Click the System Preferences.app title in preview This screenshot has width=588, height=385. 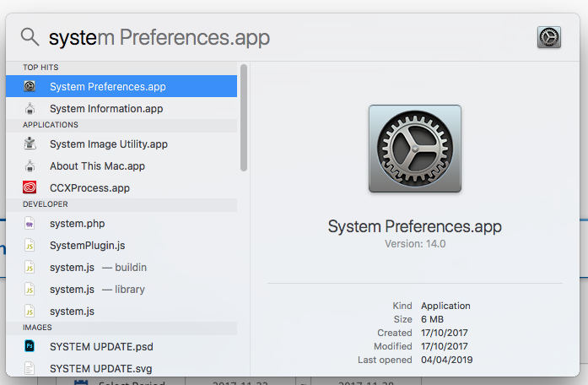pos(414,227)
